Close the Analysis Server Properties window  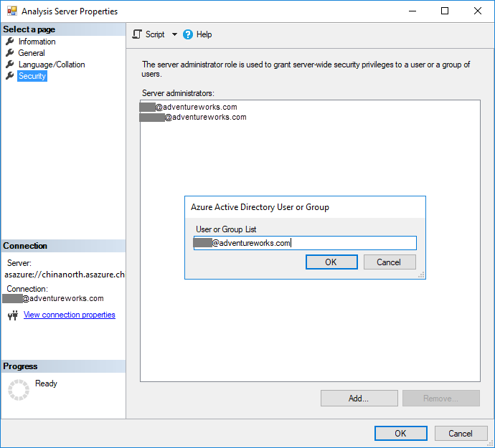click(478, 11)
